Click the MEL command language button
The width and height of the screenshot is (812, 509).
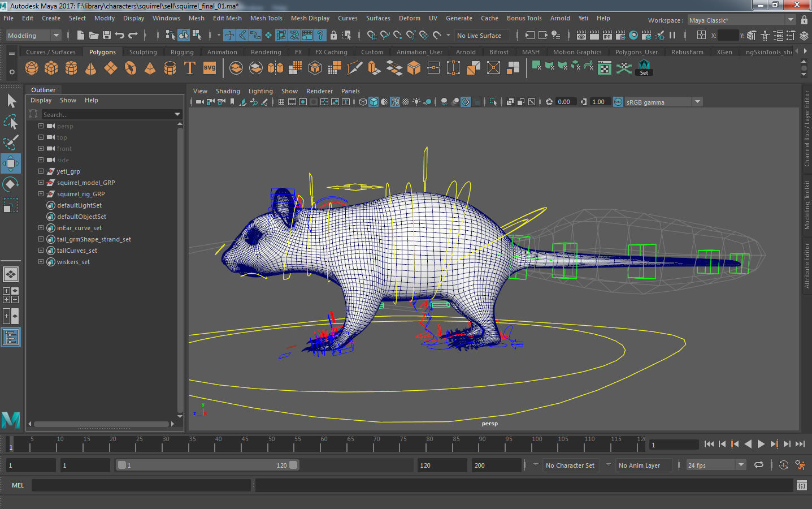(x=18, y=485)
